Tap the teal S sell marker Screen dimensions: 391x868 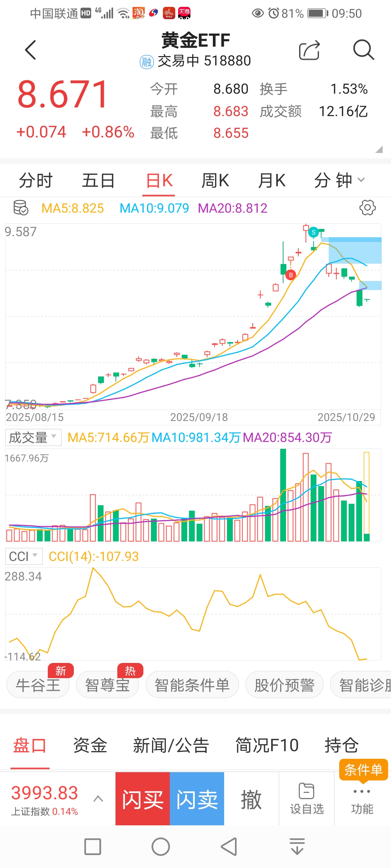coord(314,233)
